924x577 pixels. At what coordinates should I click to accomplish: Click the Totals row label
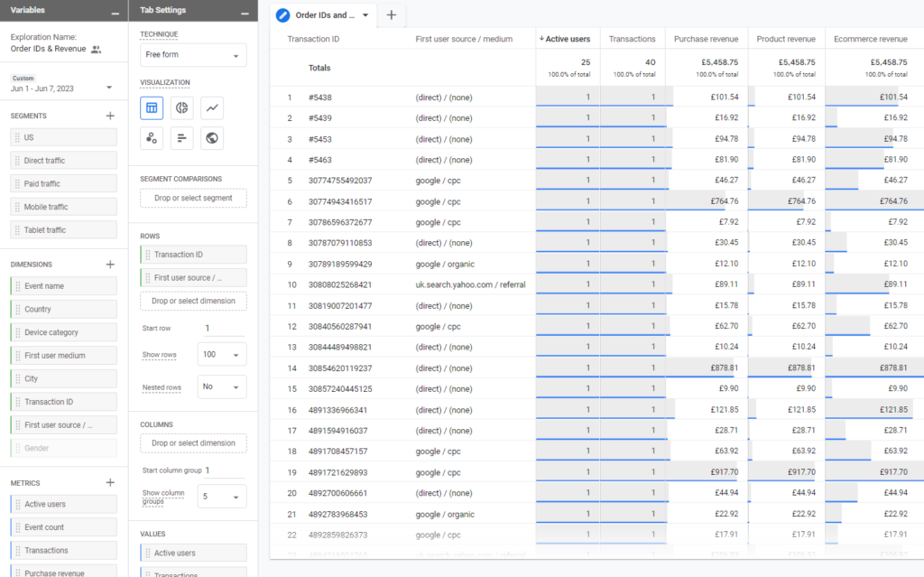coord(319,68)
